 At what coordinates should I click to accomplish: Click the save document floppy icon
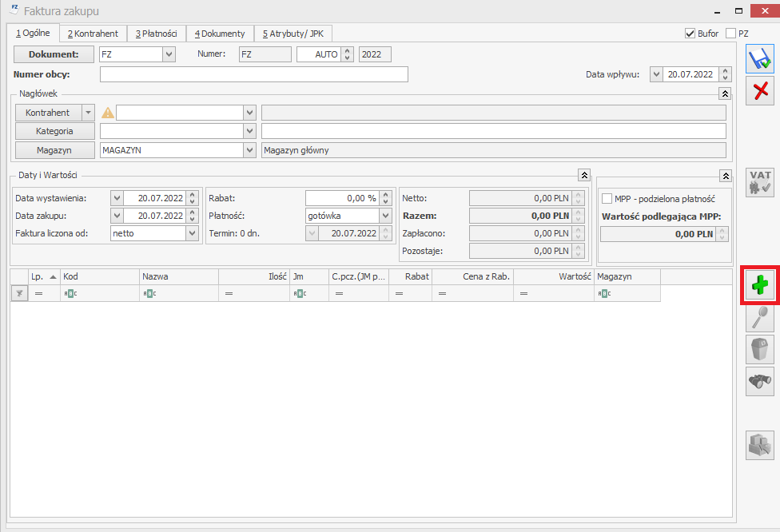760,59
